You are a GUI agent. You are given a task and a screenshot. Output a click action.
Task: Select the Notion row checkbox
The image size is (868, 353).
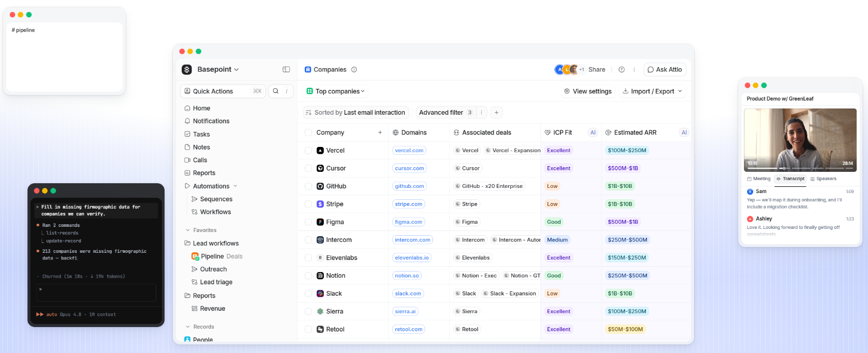[x=308, y=276]
